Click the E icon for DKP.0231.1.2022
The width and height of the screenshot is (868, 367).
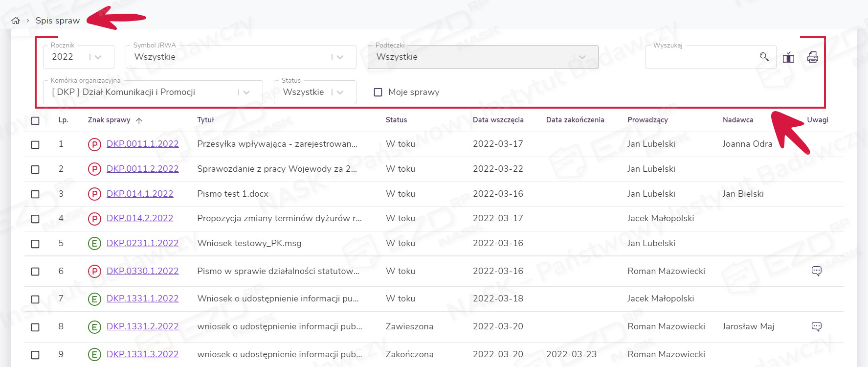pyautogui.click(x=94, y=244)
